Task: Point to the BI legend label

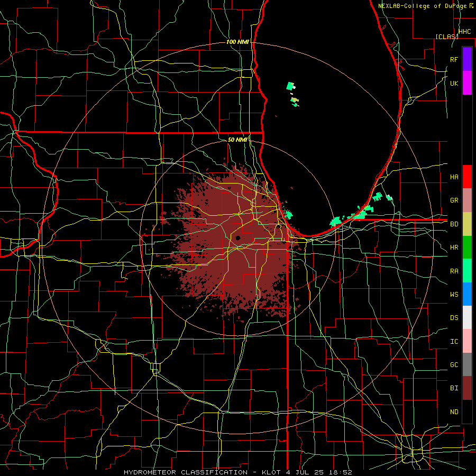Action: tap(454, 388)
